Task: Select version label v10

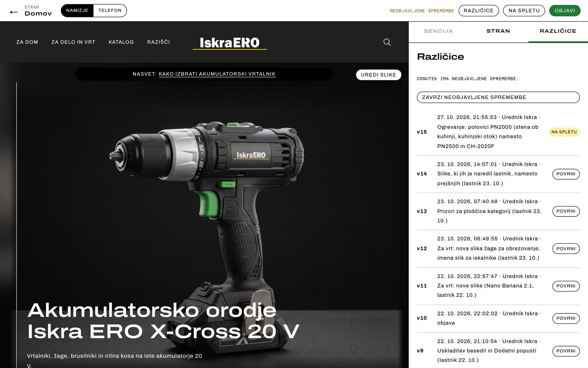Action: coord(422,318)
